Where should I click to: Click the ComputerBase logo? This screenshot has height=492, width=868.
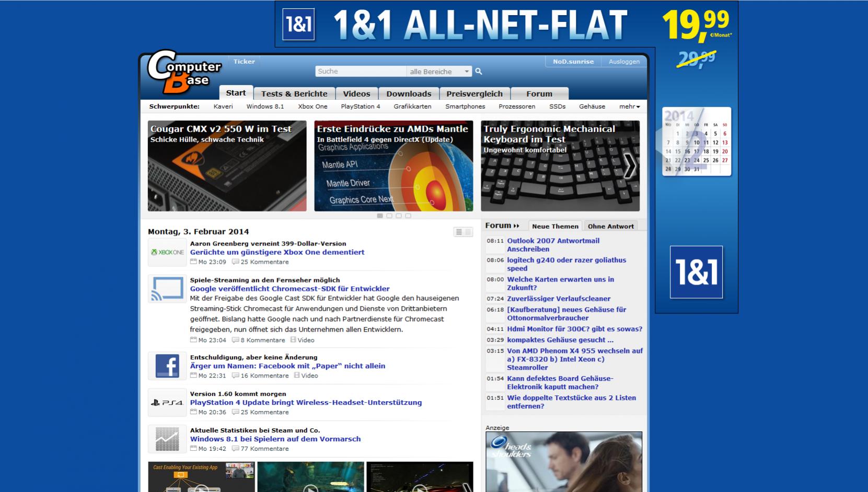[x=184, y=72]
